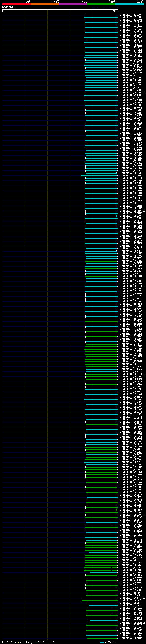The width and height of the screenshot is (146, 644).
Task: Click the alignment bar of UniRef100_B2ZUU0
Action: point(101,15)
